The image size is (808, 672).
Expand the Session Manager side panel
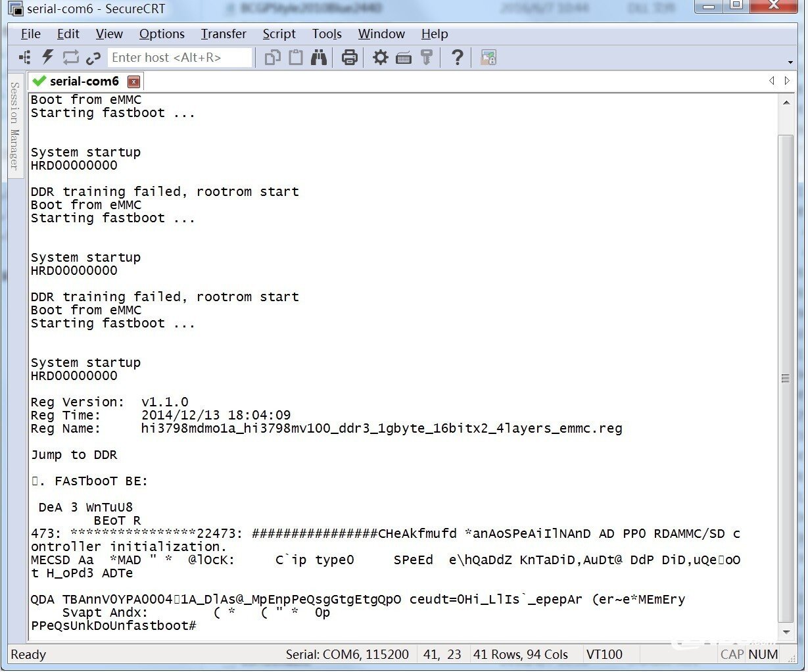pyautogui.click(x=14, y=125)
